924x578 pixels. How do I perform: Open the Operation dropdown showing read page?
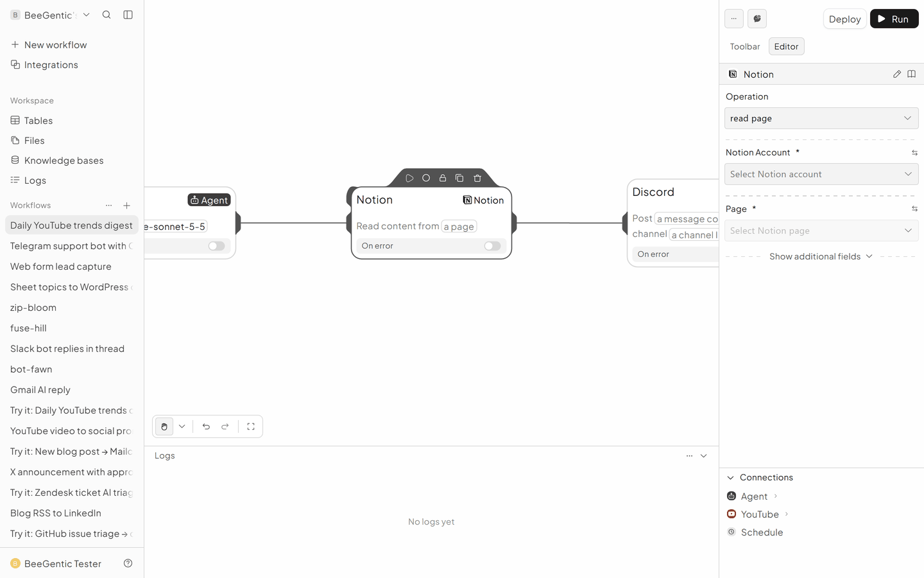(x=821, y=118)
